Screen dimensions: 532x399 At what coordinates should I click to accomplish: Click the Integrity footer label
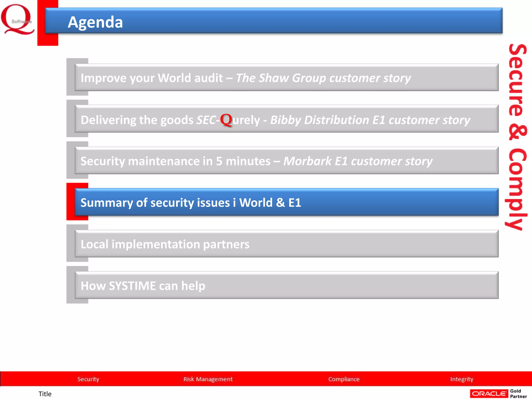(462, 379)
